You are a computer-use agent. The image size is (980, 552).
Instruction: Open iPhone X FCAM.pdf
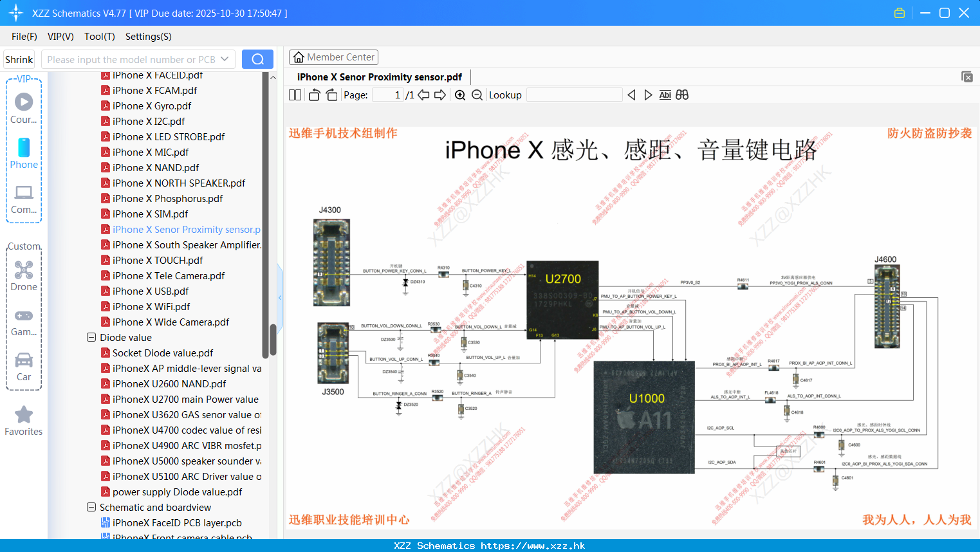[x=155, y=91]
